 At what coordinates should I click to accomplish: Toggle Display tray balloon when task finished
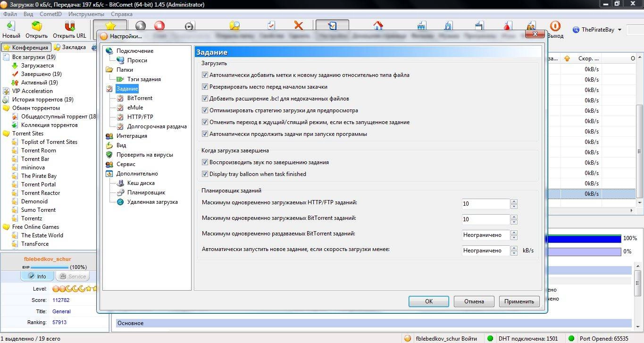tap(205, 174)
